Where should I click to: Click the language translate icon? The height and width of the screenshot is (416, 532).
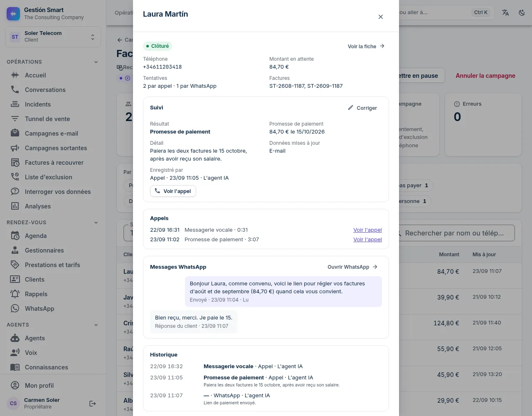[505, 12]
